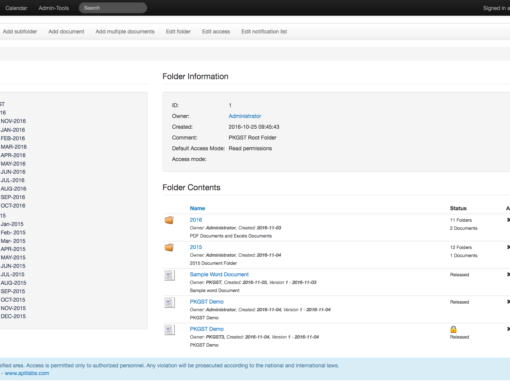Select APR-2015 in the folder tree
The image size is (510, 382).
(13, 249)
